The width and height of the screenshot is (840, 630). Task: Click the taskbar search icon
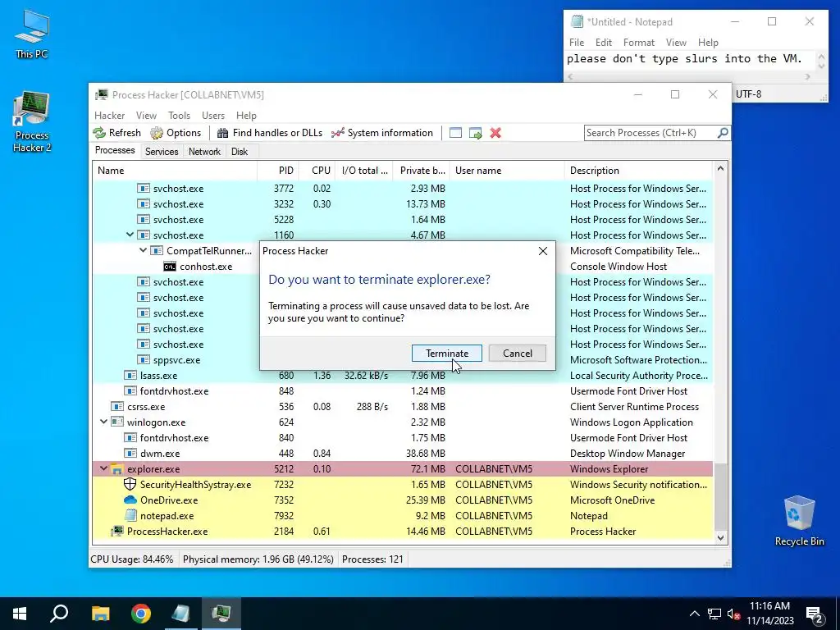(x=59, y=614)
